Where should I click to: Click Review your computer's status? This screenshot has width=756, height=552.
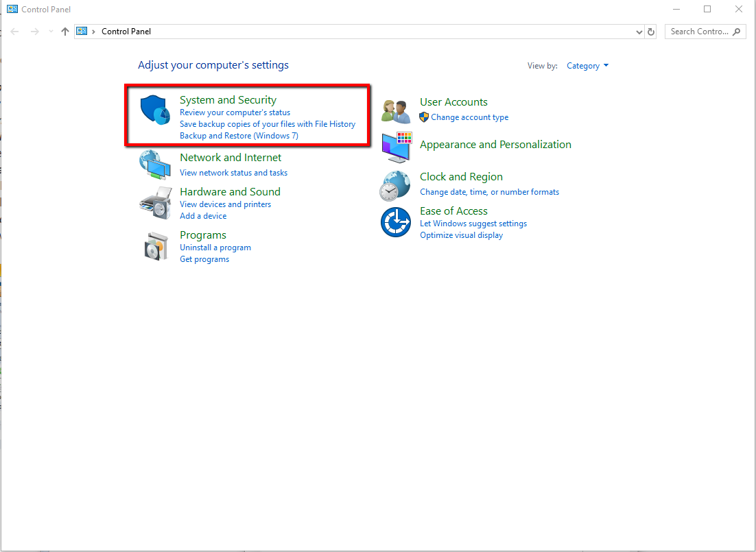[235, 112]
